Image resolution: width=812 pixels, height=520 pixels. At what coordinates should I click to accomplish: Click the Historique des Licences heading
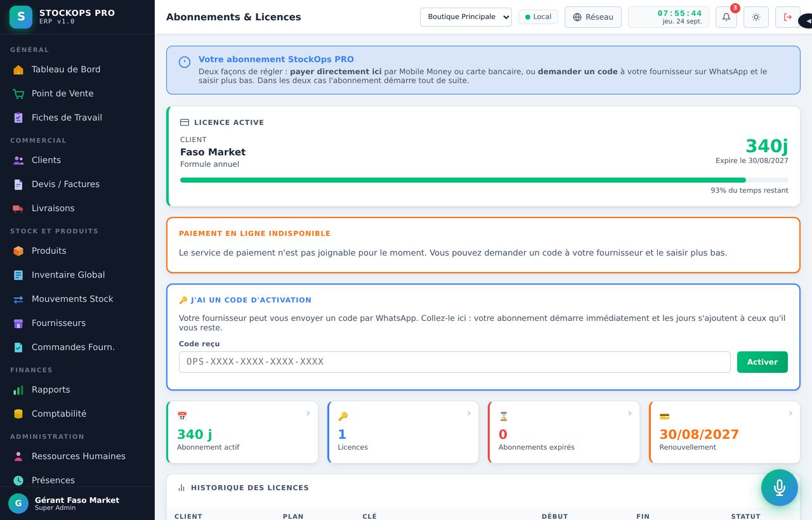coord(250,488)
